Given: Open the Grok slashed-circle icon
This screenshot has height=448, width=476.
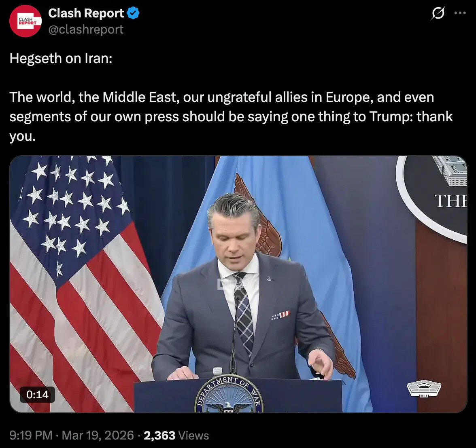Looking at the screenshot, I should 438,13.
